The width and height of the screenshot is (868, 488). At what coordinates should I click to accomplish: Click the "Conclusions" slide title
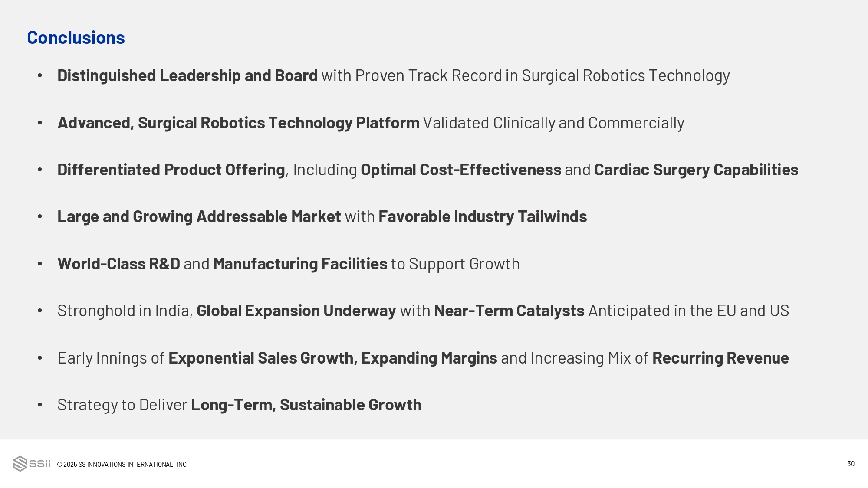coord(76,38)
